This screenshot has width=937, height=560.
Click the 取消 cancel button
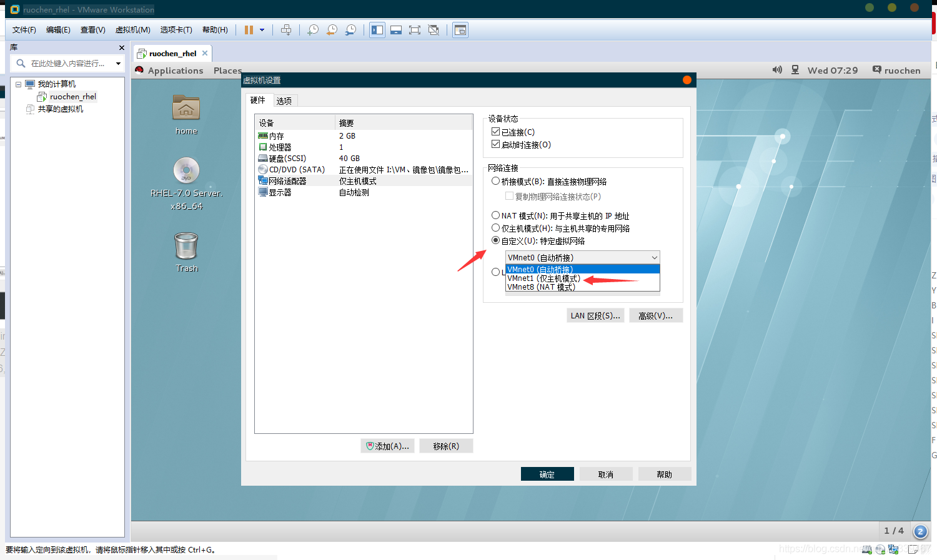[x=606, y=474]
